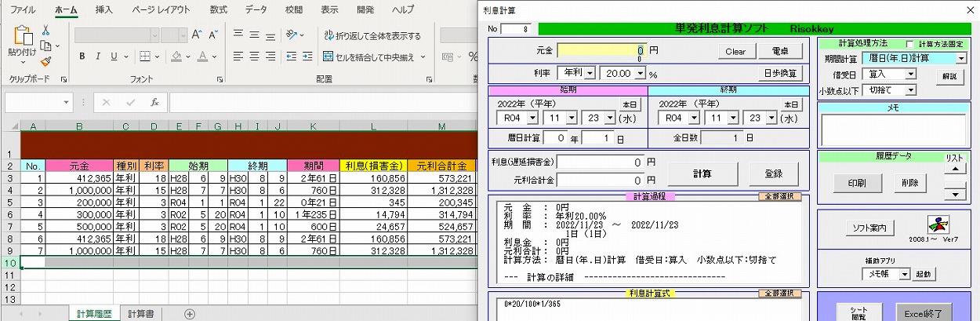Open the clipboard group dialog launcher
The width and height of the screenshot is (980, 321).
pyautogui.click(x=64, y=78)
